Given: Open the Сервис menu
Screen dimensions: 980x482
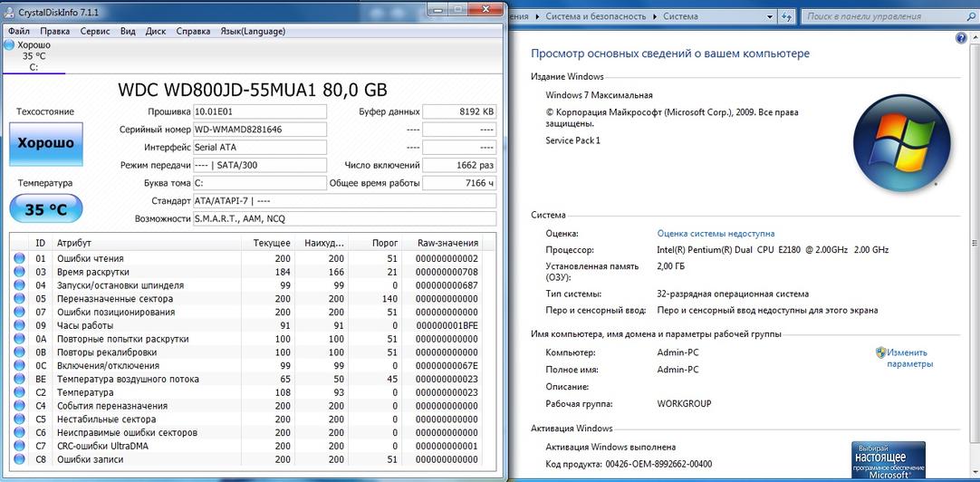Looking at the screenshot, I should [95, 32].
